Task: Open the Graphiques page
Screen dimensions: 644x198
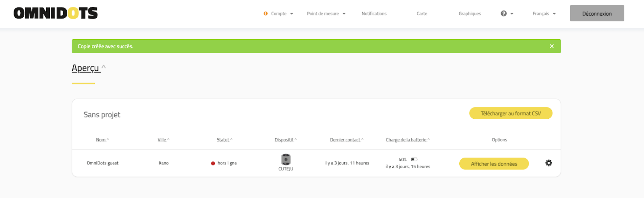Action: pos(469,14)
